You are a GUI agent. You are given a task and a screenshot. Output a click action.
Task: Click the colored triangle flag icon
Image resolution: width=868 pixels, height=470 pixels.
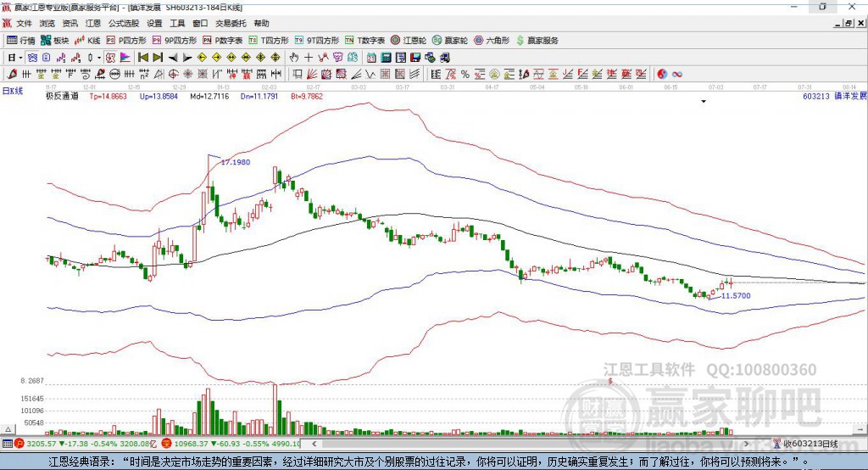click(x=125, y=58)
